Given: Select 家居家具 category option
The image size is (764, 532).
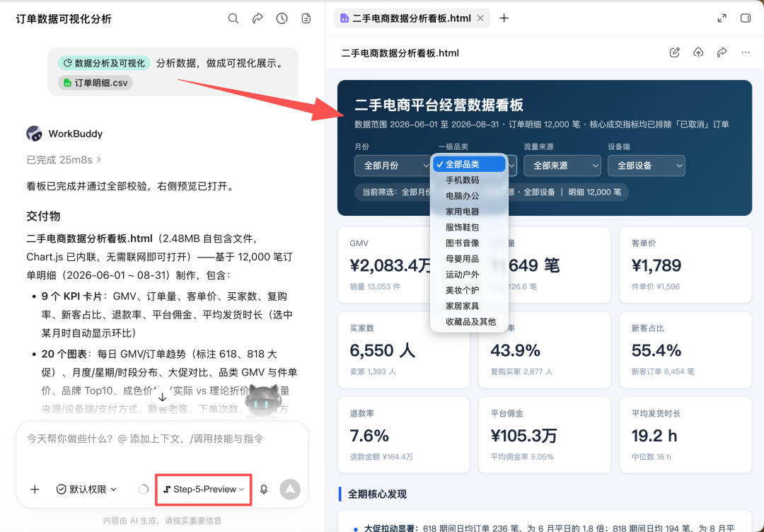Looking at the screenshot, I should coord(469,306).
